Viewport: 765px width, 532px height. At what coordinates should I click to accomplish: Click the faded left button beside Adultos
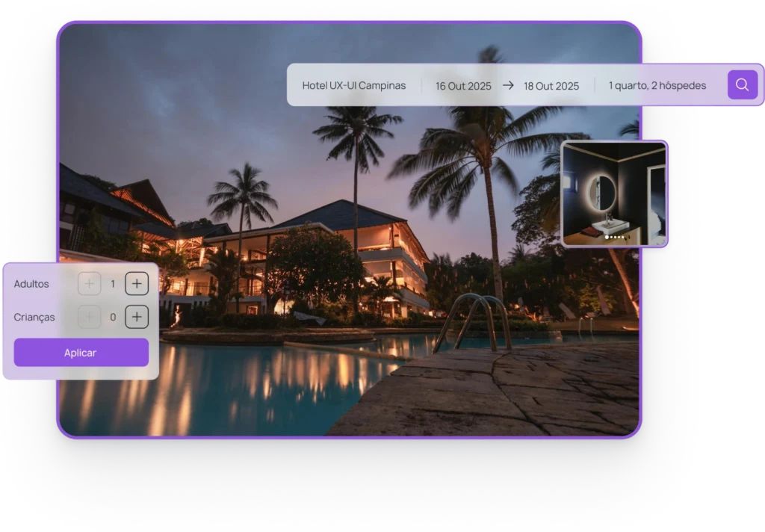tap(90, 284)
